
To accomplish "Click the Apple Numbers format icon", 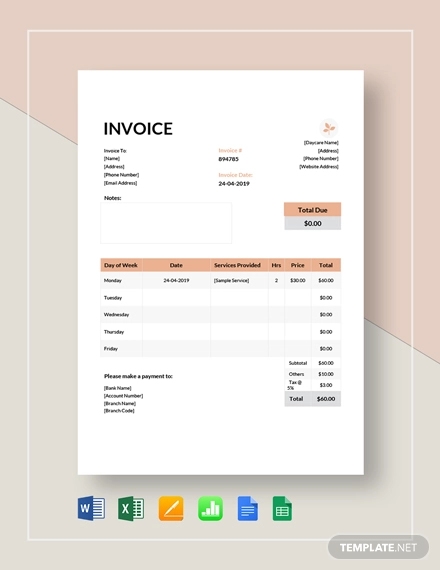I will click(x=211, y=509).
